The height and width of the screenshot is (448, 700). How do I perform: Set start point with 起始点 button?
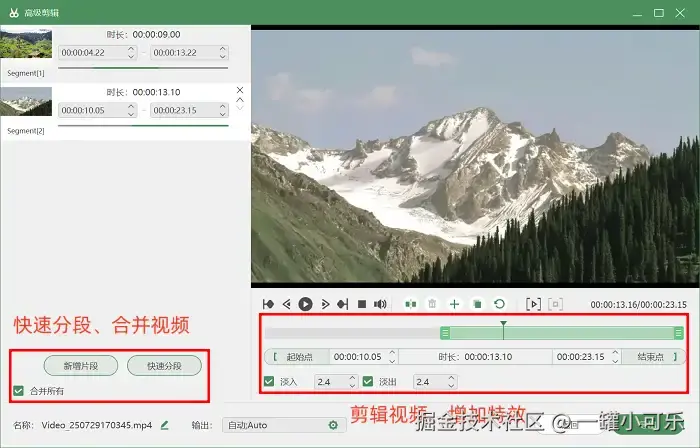tap(297, 357)
